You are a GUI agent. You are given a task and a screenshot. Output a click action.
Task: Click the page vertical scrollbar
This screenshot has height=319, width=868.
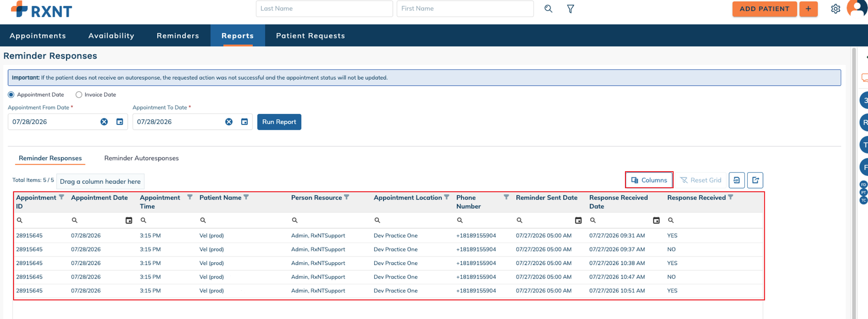point(854,183)
